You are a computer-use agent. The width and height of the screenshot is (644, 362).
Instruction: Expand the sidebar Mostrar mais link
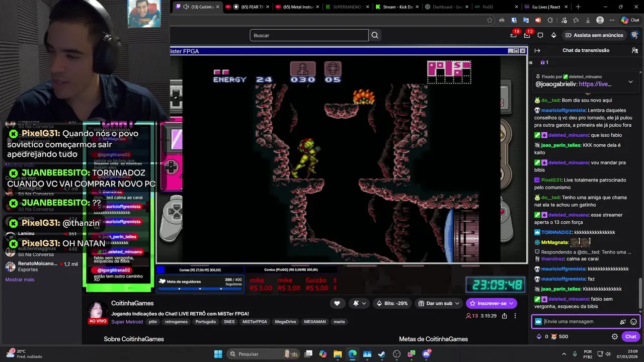20,280
